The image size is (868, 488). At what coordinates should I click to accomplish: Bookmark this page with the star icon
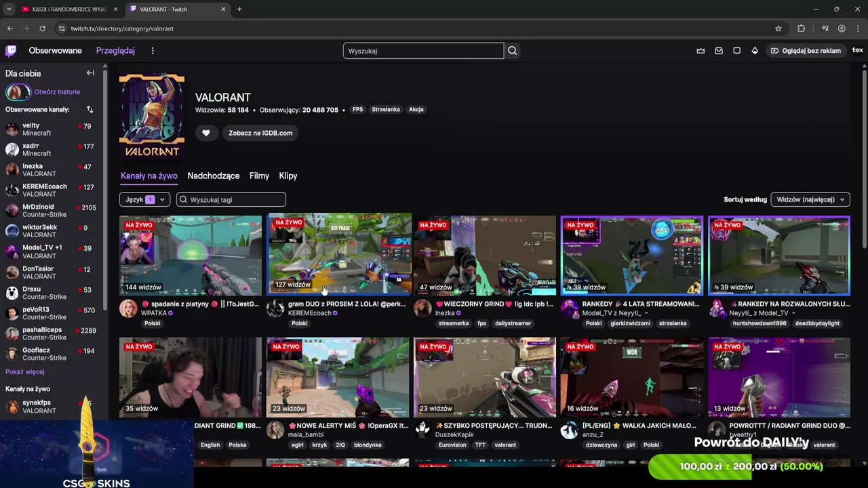(x=778, y=28)
